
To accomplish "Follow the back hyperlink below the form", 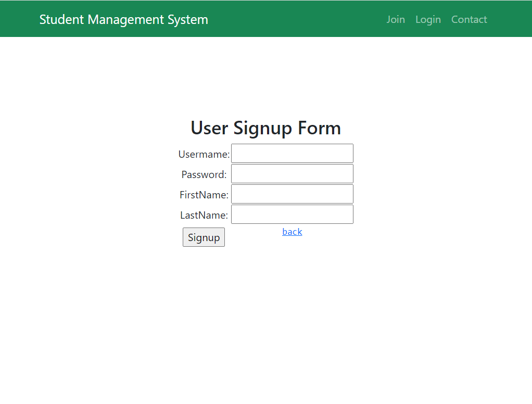I will pyautogui.click(x=292, y=232).
